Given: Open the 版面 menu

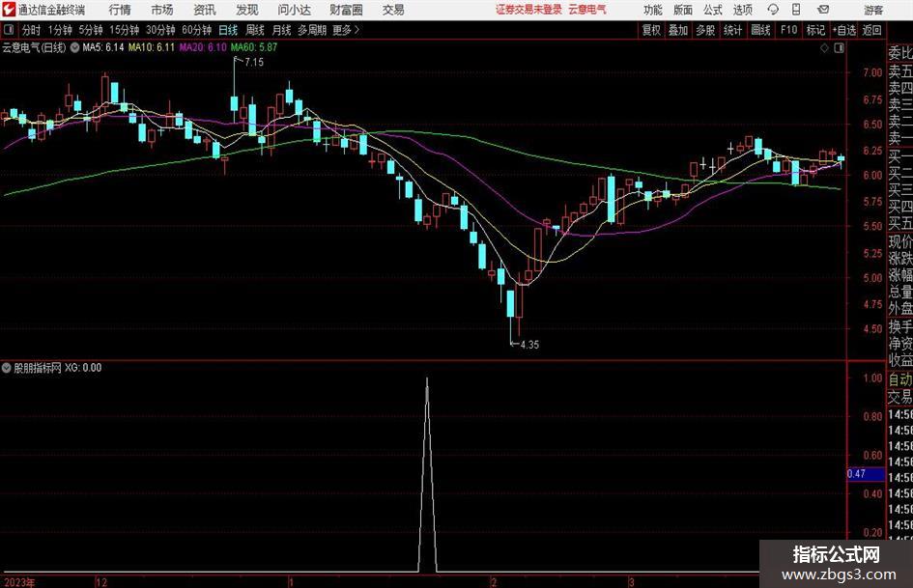Looking at the screenshot, I should point(683,10).
